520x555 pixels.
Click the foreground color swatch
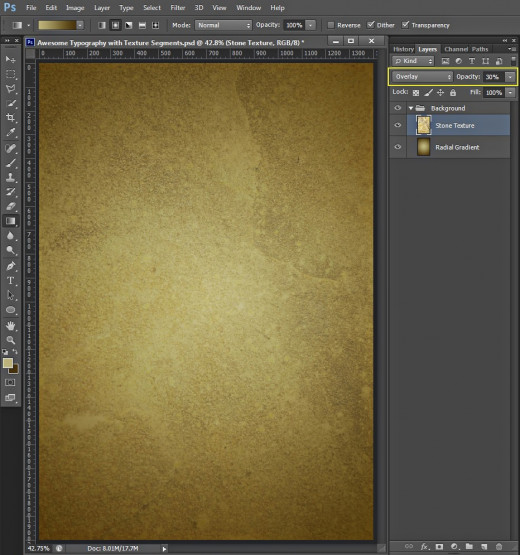click(x=8, y=363)
